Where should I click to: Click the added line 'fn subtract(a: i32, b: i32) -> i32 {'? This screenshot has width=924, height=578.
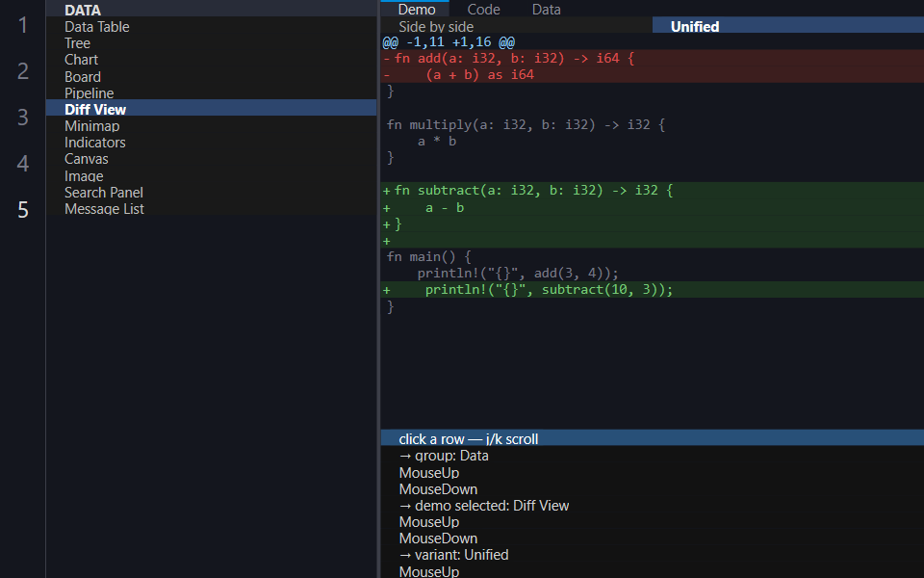coord(653,190)
